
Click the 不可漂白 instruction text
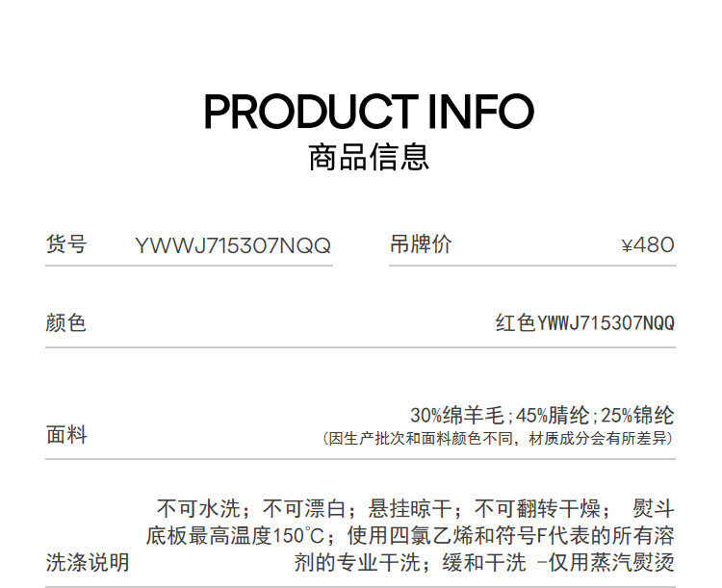coord(304,509)
